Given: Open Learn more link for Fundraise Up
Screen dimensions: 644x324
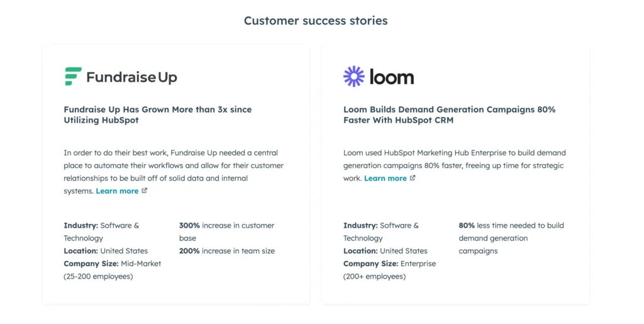Looking at the screenshot, I should point(117,191).
